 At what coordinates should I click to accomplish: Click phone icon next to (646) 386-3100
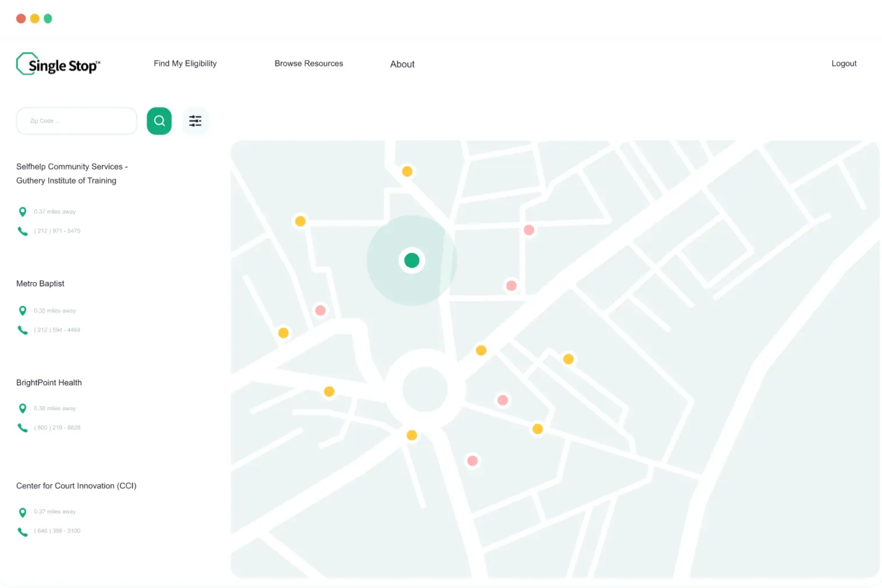pos(22,532)
